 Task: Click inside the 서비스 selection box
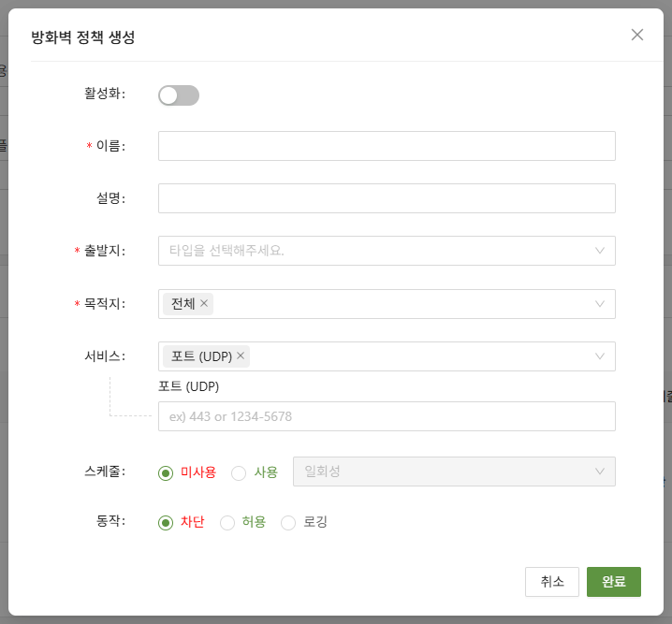pyautogui.click(x=421, y=356)
